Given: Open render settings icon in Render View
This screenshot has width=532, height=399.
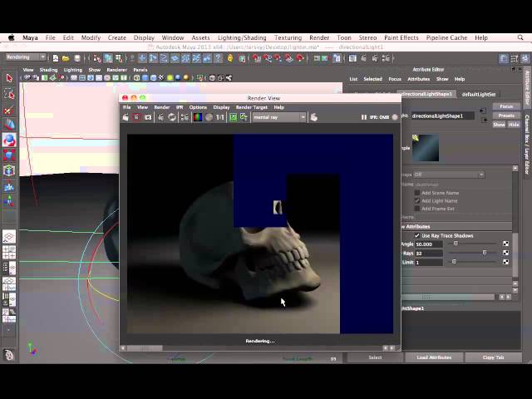Looking at the screenshot, I should tap(185, 117).
